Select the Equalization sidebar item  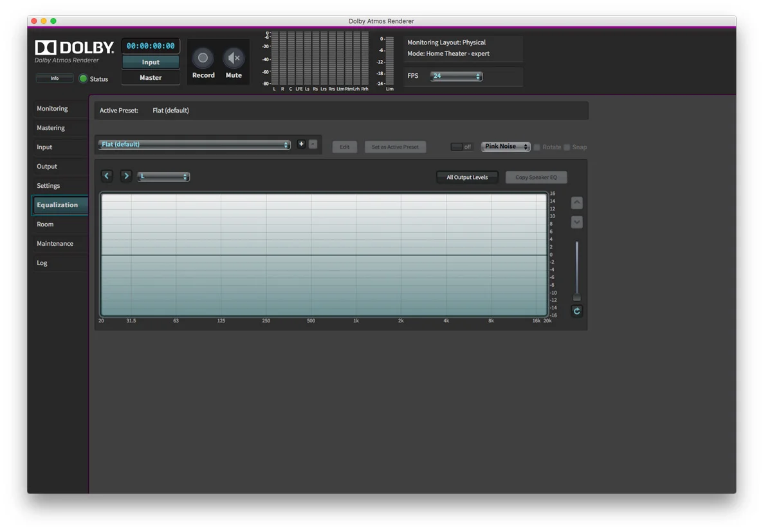(x=60, y=205)
